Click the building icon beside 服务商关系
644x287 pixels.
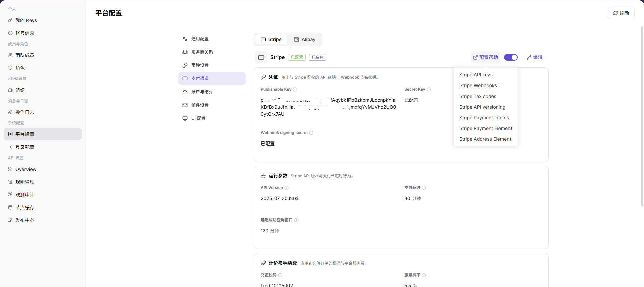pyautogui.click(x=185, y=52)
